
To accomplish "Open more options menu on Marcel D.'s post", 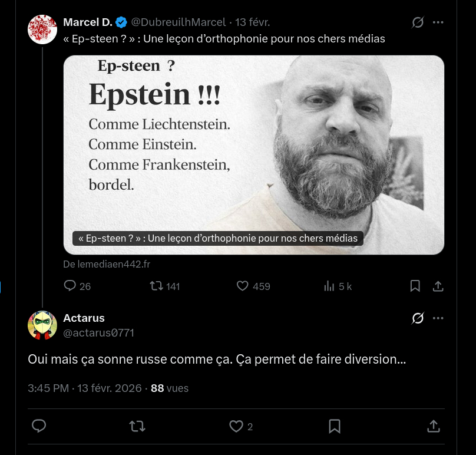I will 438,22.
